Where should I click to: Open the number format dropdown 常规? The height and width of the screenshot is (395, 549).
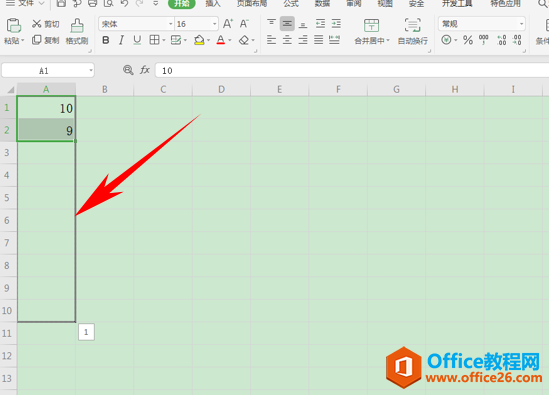pyautogui.click(x=482, y=24)
